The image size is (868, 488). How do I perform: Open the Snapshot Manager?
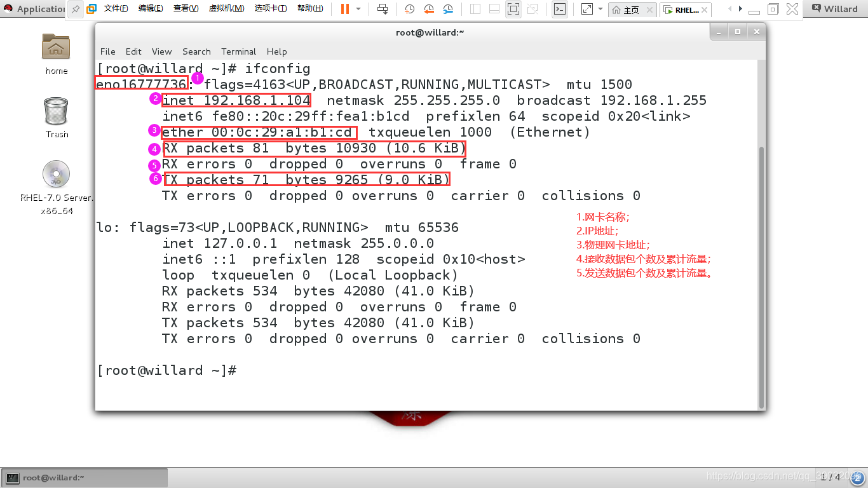click(448, 9)
